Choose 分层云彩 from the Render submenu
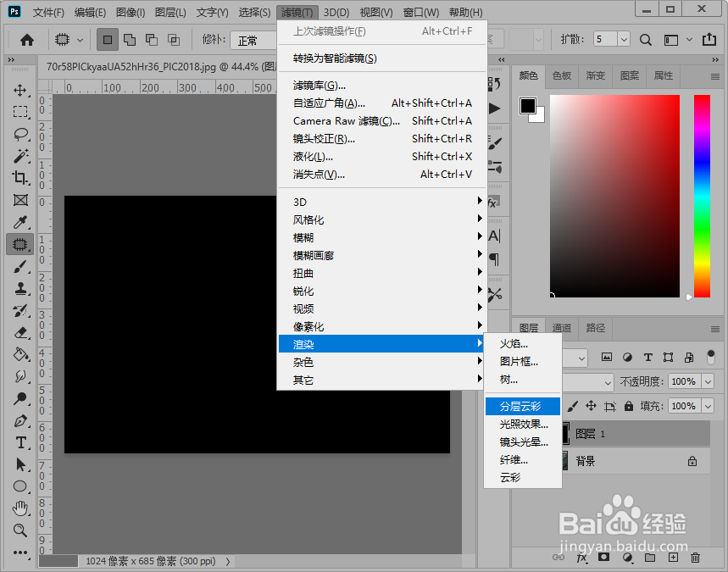728x572 pixels. coord(520,406)
